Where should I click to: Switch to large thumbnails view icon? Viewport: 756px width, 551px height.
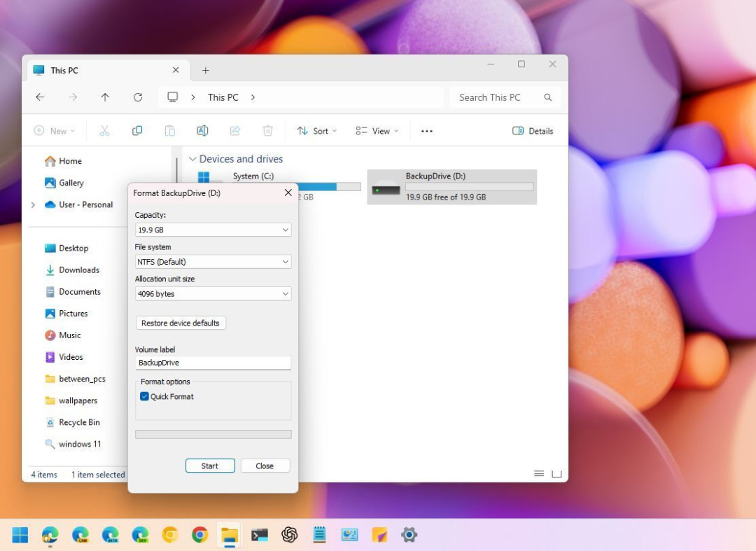(x=556, y=474)
